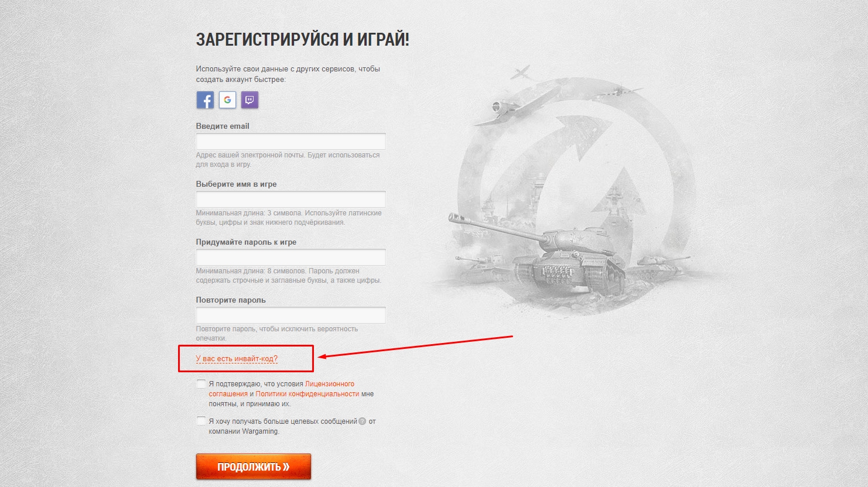Click the 'Выберите имя в игре' label
Screen dimensions: 868x487
tap(236, 184)
